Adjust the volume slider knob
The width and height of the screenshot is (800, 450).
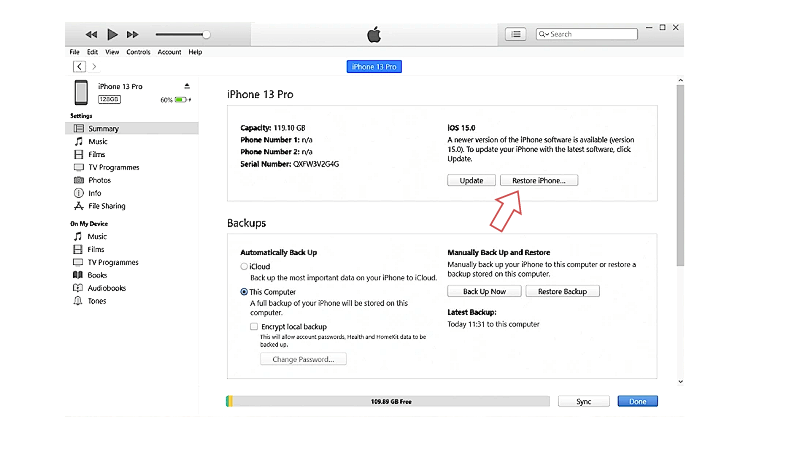click(206, 35)
